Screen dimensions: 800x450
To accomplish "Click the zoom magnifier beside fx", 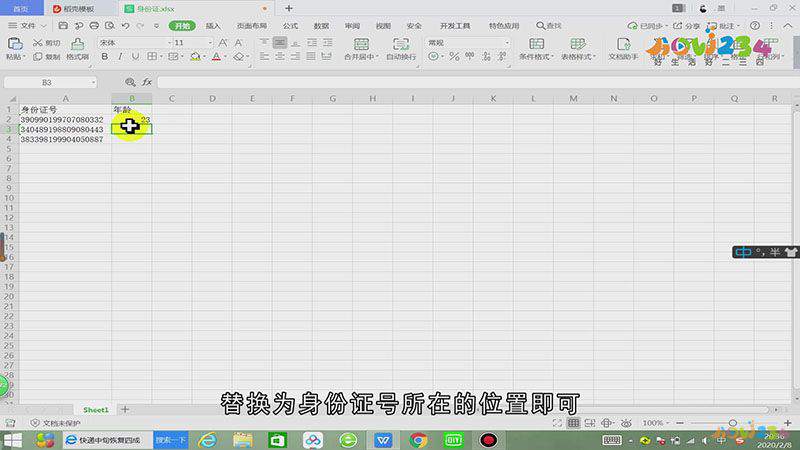I will coord(130,82).
